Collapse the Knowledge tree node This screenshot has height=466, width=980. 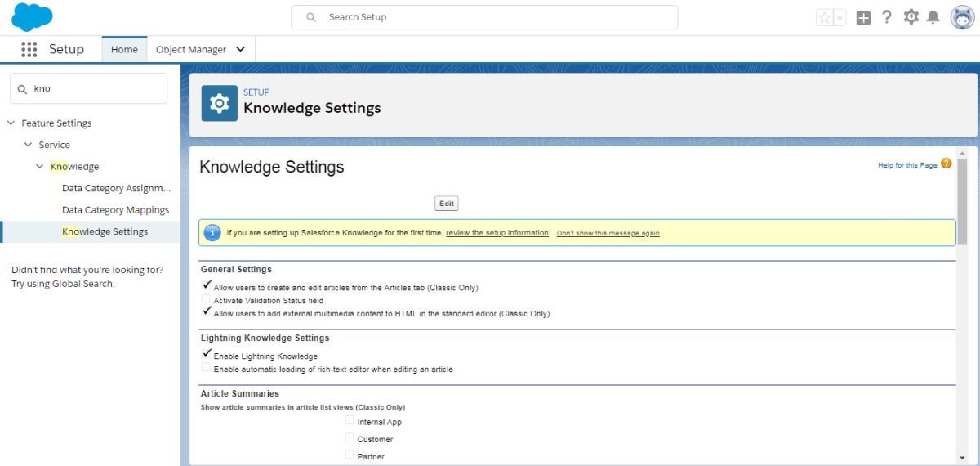pyautogui.click(x=40, y=167)
